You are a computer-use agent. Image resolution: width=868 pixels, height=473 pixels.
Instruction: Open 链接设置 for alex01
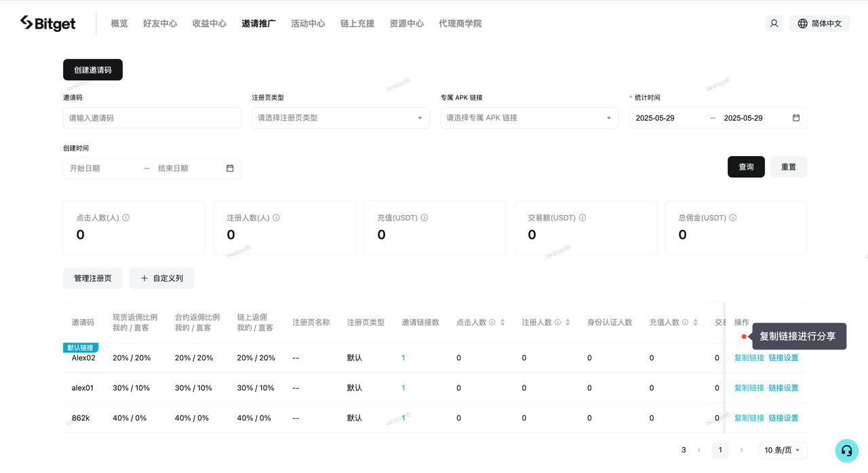[x=783, y=388]
